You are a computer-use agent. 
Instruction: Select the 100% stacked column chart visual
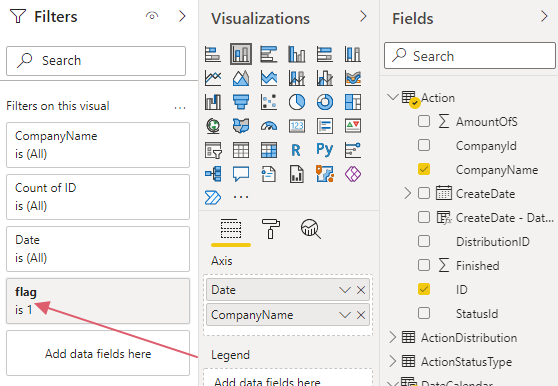pos(353,54)
